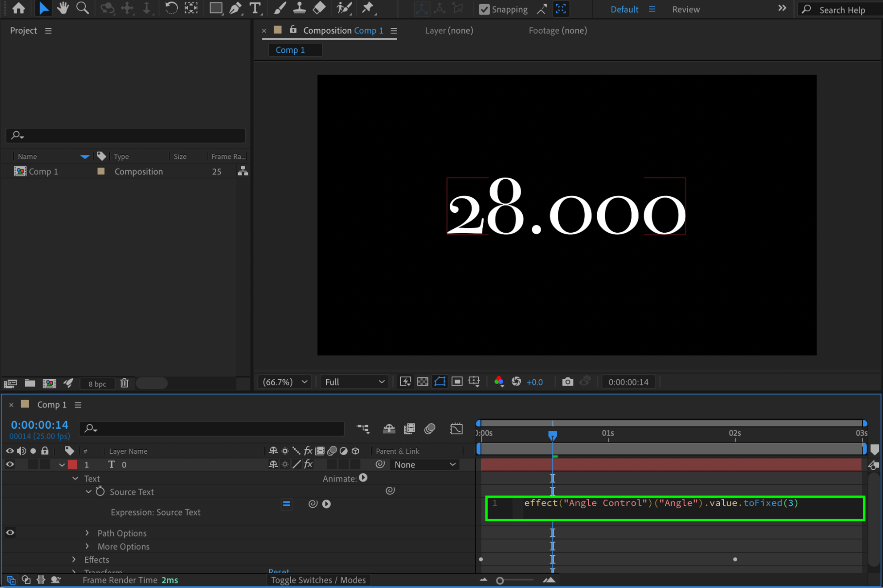Click the Fast Previews icon in viewer
Viewport: 883px width, 588px height.
[x=405, y=382]
